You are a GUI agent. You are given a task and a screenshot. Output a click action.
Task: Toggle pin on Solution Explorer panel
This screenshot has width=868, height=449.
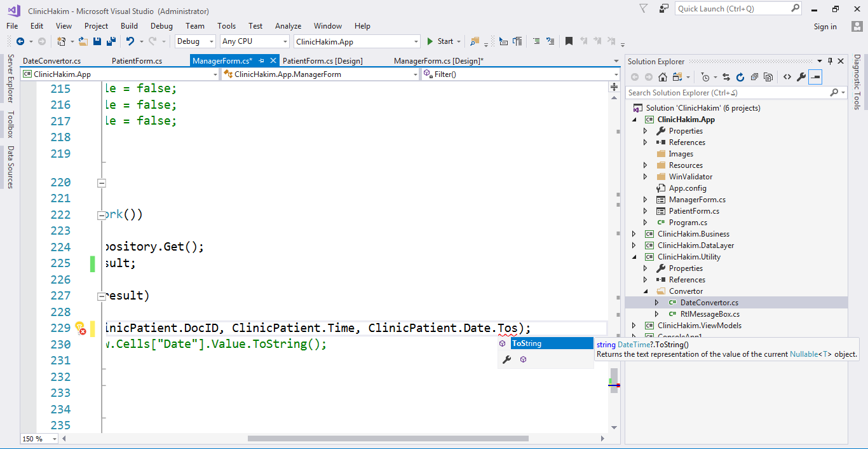[830, 61]
